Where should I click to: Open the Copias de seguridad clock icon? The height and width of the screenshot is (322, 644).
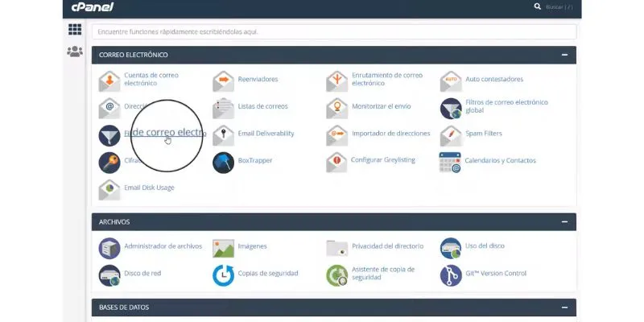tap(224, 275)
